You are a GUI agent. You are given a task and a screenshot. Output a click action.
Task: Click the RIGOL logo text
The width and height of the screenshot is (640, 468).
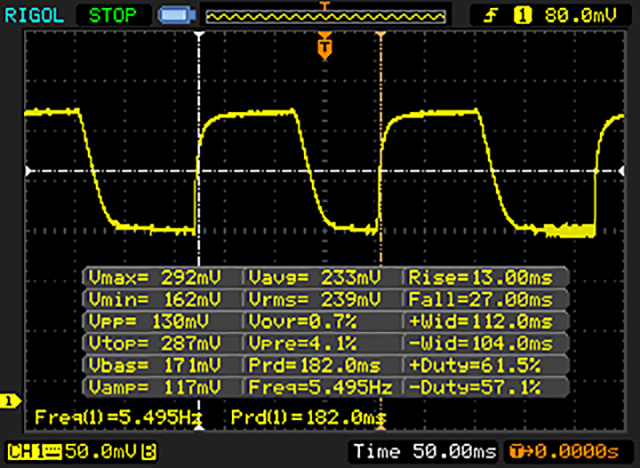[x=34, y=16]
